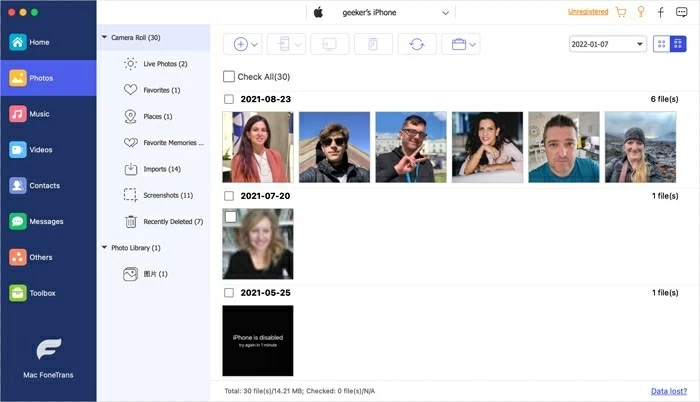Open the toolbox briefcase icon in toolbar
The height and width of the screenshot is (402, 700).
(x=459, y=44)
